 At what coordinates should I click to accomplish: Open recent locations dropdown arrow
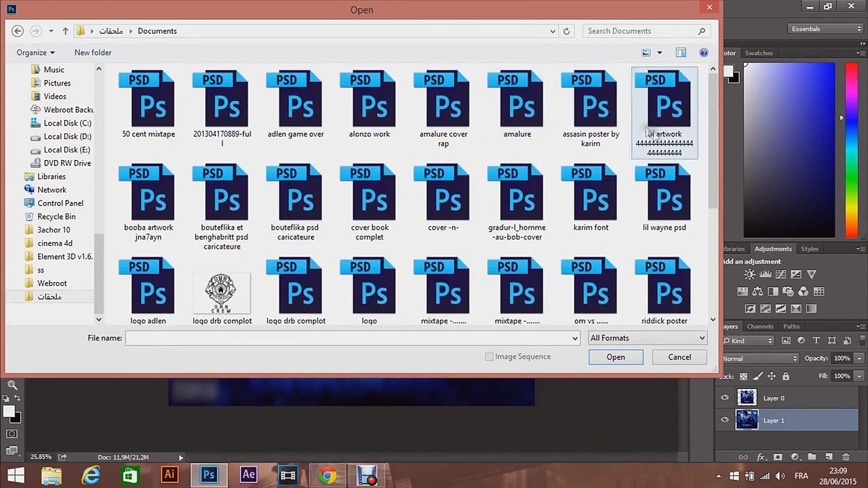(51, 31)
